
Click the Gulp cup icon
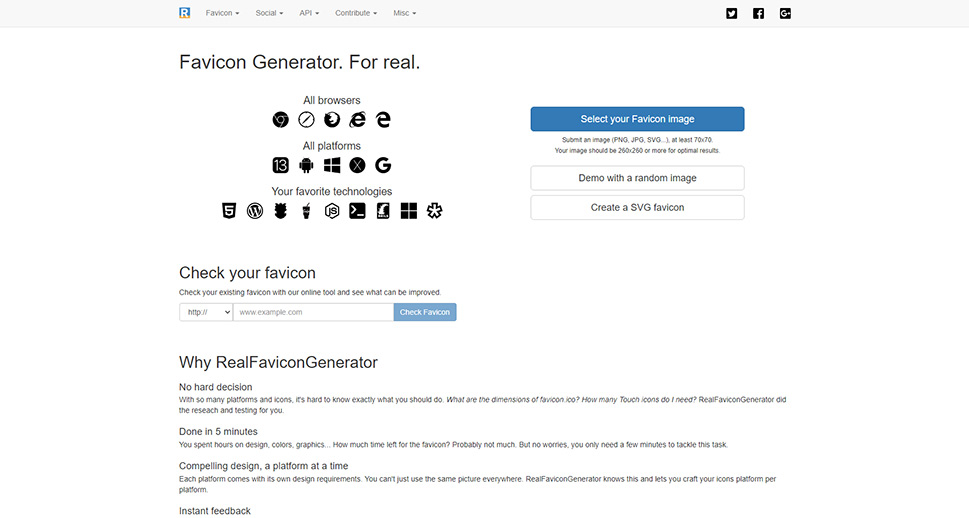point(306,211)
